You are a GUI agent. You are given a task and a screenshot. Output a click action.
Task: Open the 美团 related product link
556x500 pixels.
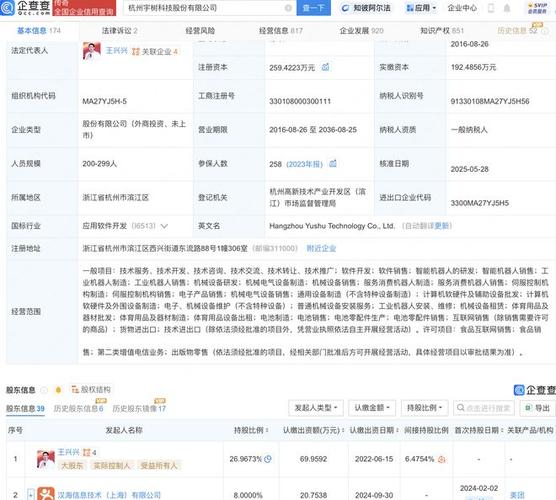517,495
